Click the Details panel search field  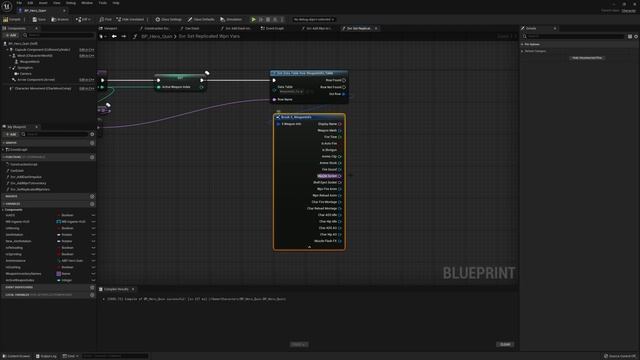(573, 36)
